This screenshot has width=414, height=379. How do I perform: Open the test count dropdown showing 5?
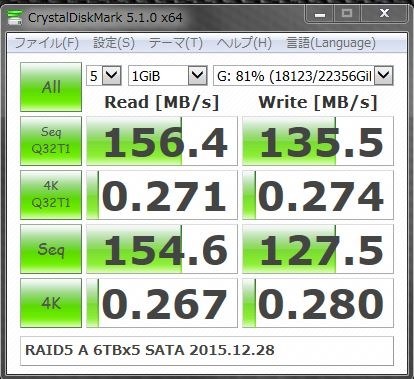(104, 76)
